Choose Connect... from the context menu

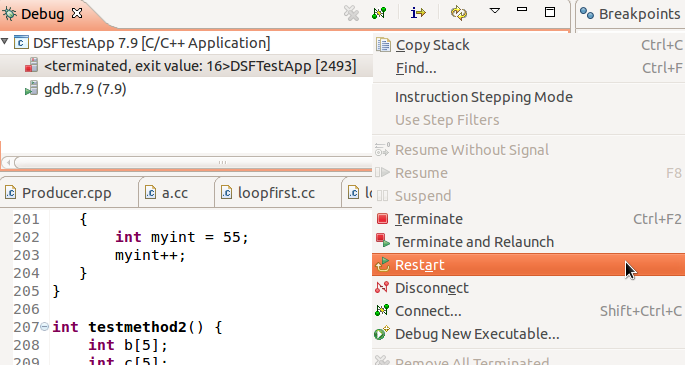point(529,311)
